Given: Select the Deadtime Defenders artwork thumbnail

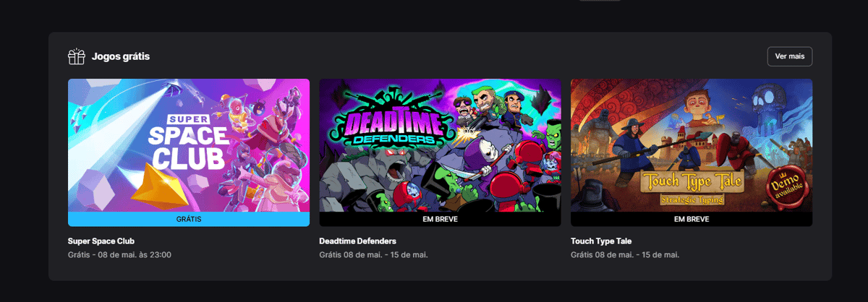Looking at the screenshot, I should 441,145.
